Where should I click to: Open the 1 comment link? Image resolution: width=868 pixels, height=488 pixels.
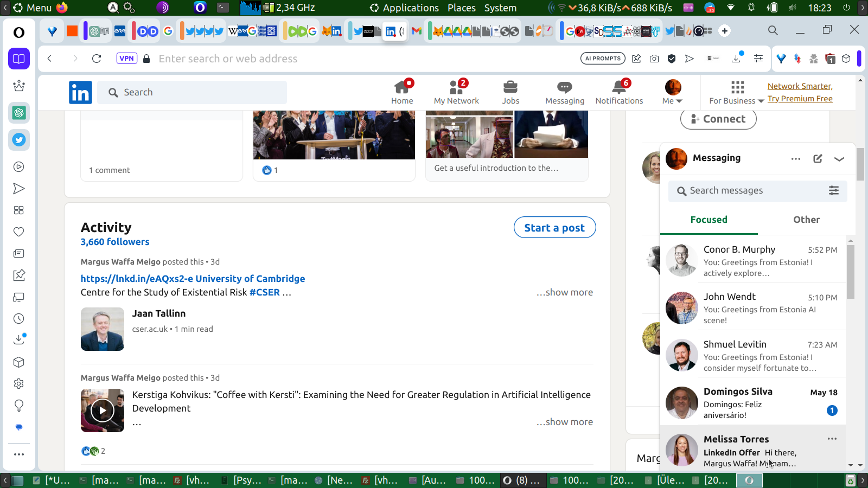click(110, 170)
